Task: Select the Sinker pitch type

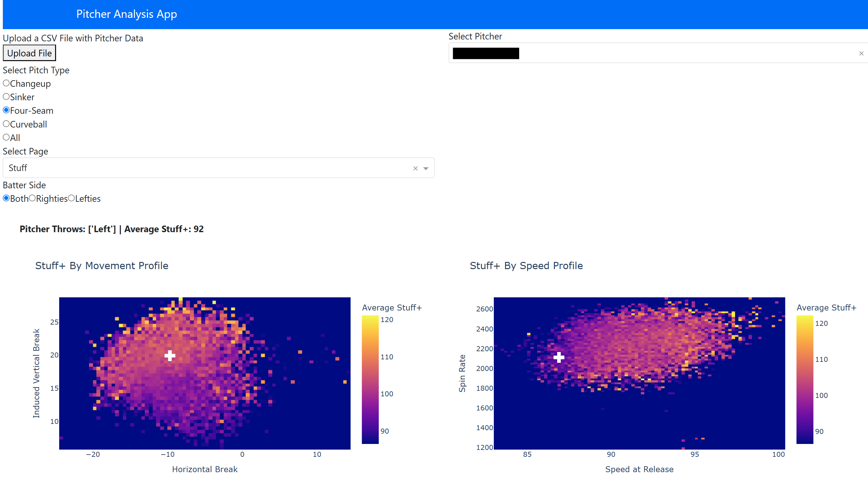Action: (x=6, y=97)
